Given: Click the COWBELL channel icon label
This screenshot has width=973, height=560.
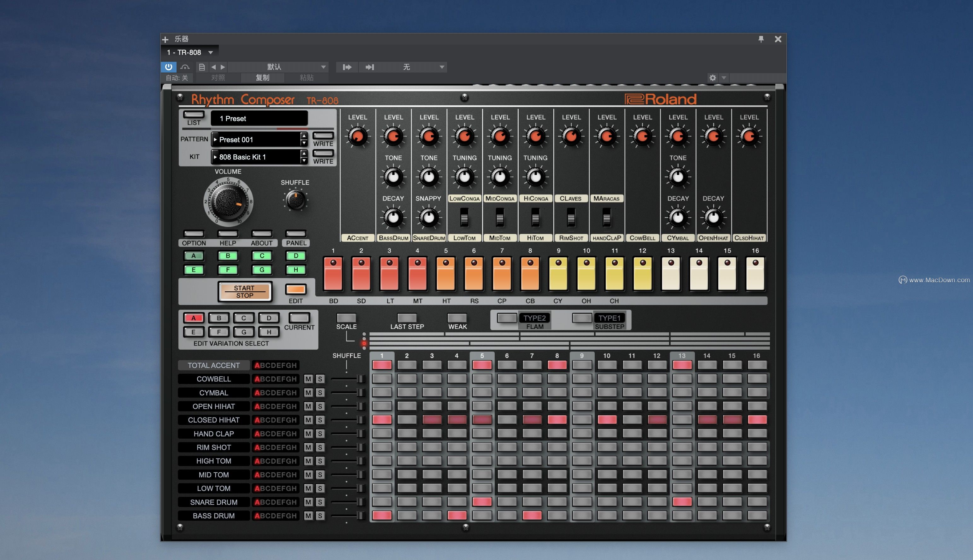Looking at the screenshot, I should click(x=214, y=379).
